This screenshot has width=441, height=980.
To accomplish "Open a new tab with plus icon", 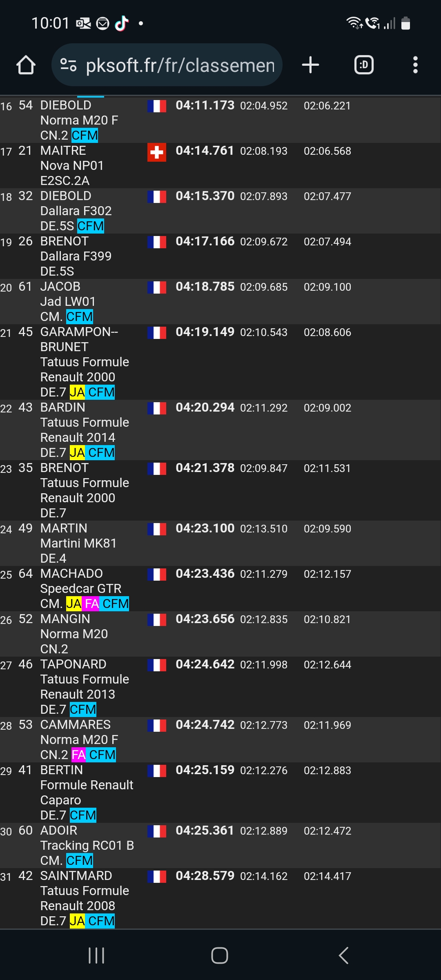I will pos(310,65).
